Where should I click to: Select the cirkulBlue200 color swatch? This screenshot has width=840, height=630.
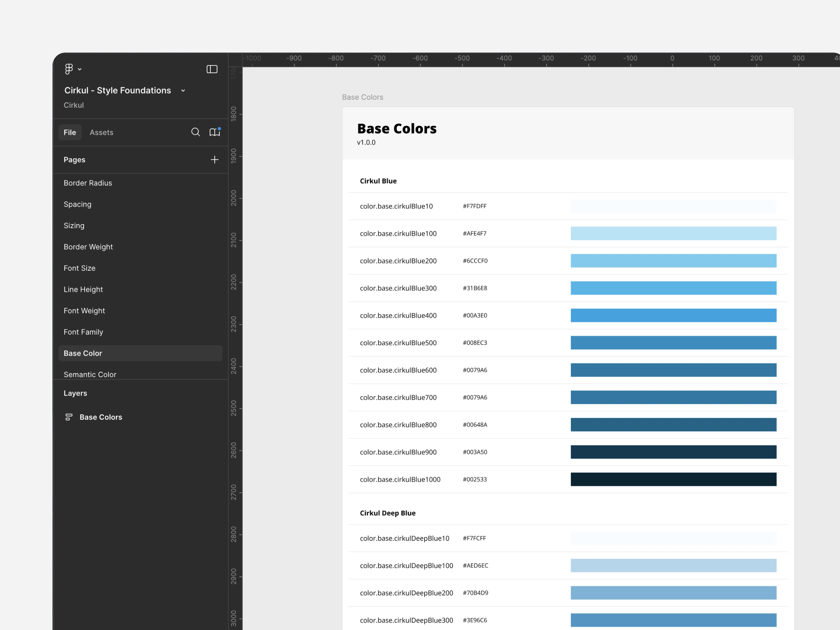point(673,261)
